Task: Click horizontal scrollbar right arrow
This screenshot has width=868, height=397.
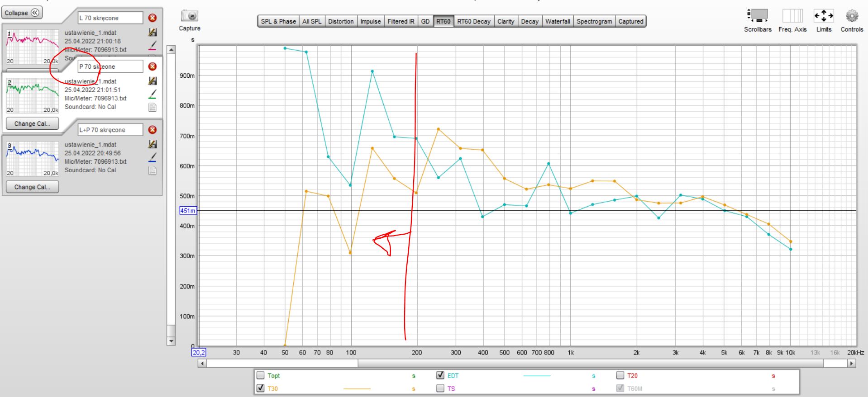Action: 852,363
